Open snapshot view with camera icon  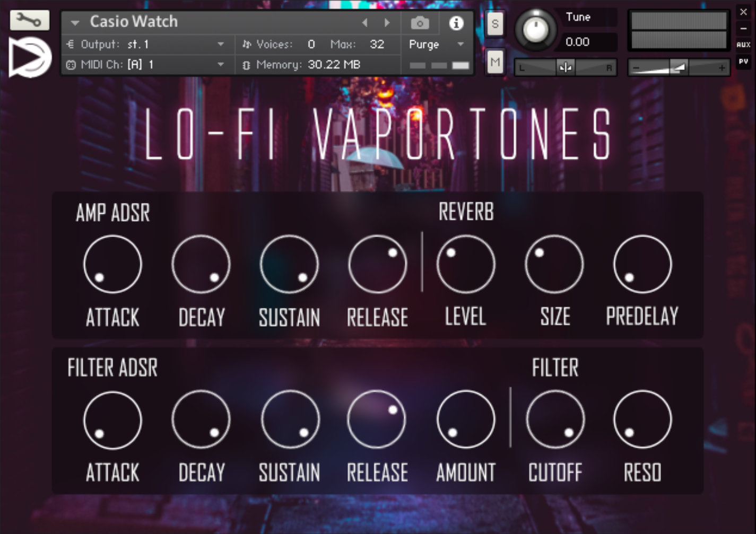click(420, 23)
